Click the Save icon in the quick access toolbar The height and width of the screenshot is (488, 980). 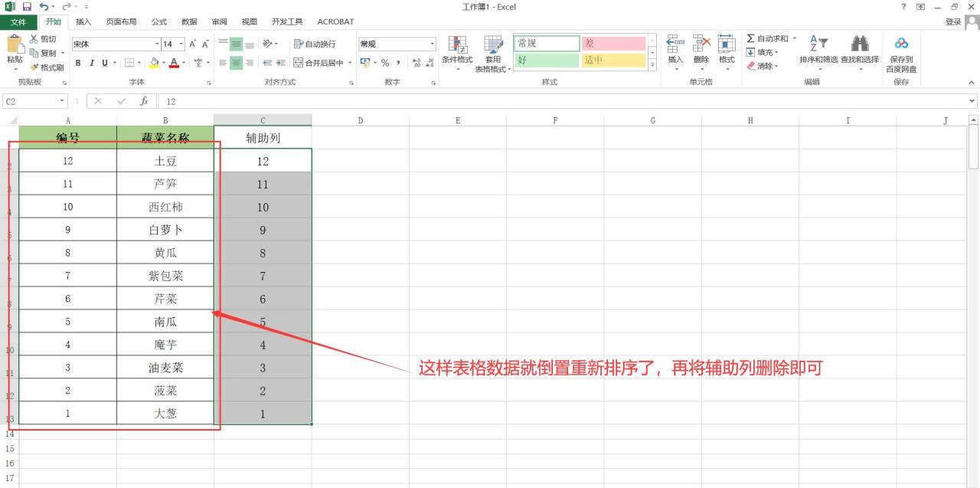28,7
